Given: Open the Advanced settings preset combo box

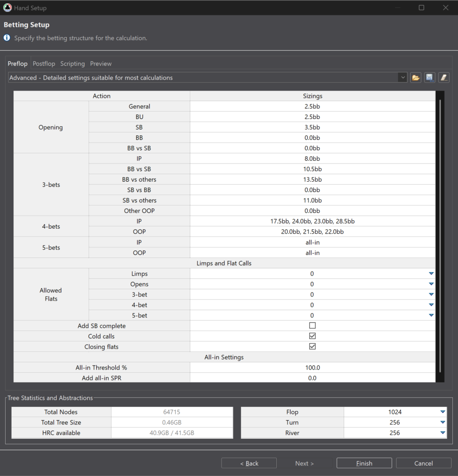Looking at the screenshot, I should [208, 78].
